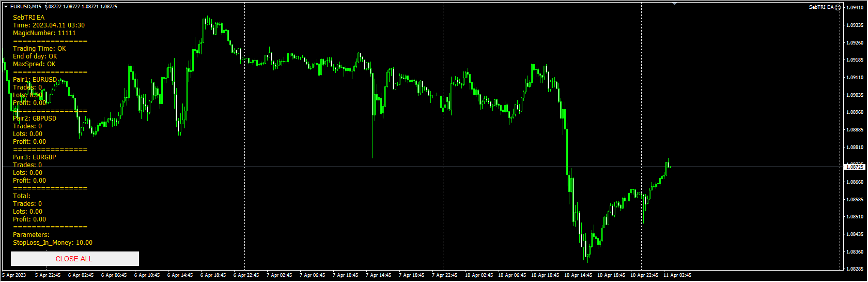The width and height of the screenshot is (868, 282).
Task: Click Trades: 0 under the Total: heading
Action: click(x=27, y=204)
